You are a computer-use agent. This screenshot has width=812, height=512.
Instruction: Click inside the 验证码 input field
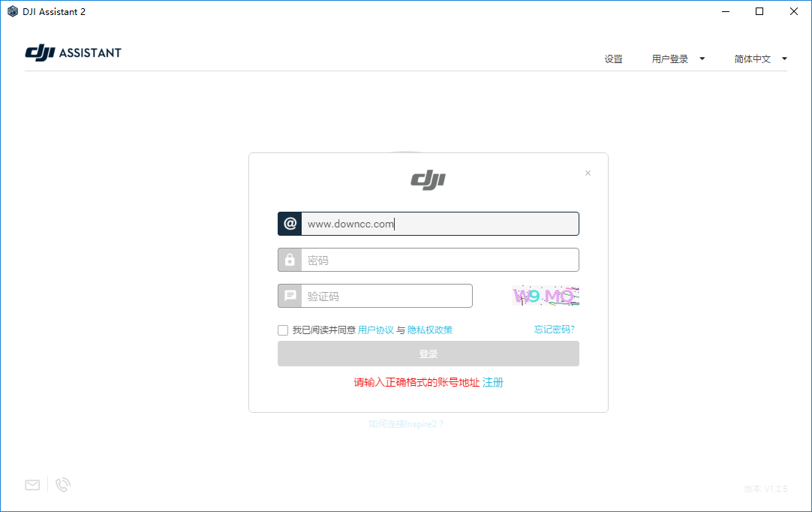point(386,295)
